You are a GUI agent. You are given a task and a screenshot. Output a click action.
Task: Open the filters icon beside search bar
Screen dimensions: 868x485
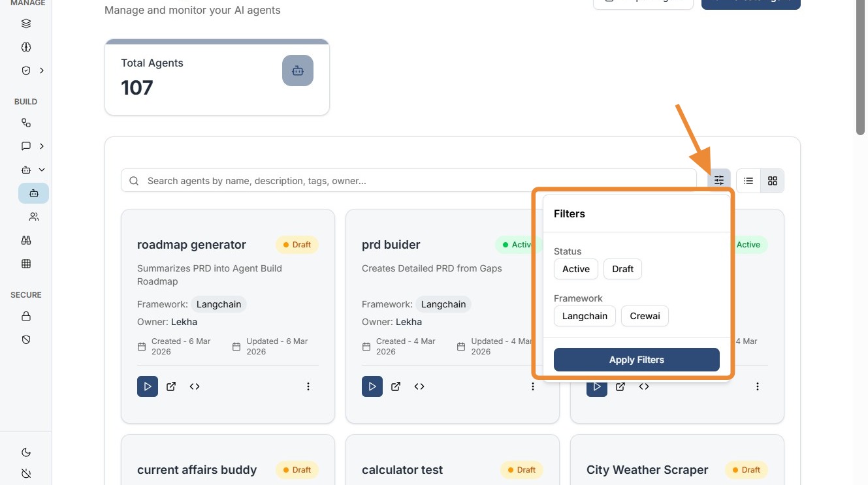click(x=718, y=181)
